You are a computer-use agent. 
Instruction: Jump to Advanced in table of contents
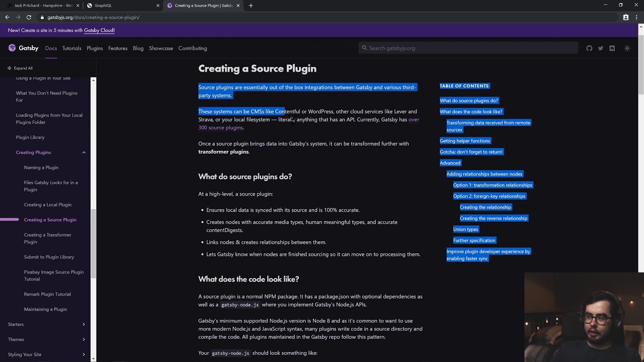[x=450, y=163]
